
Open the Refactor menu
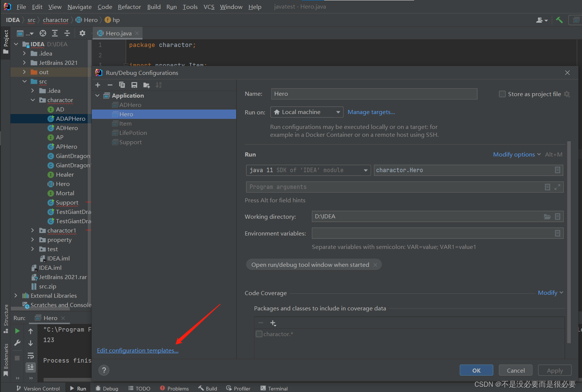129,7
